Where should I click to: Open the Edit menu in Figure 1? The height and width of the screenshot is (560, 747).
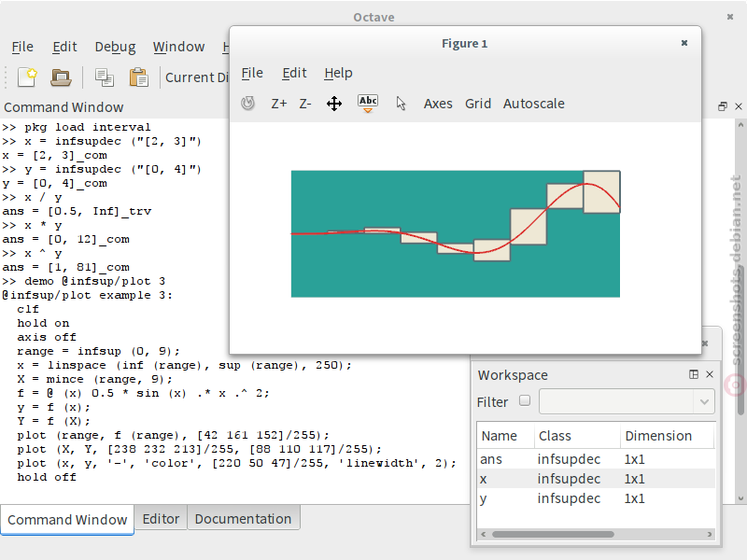pos(294,73)
